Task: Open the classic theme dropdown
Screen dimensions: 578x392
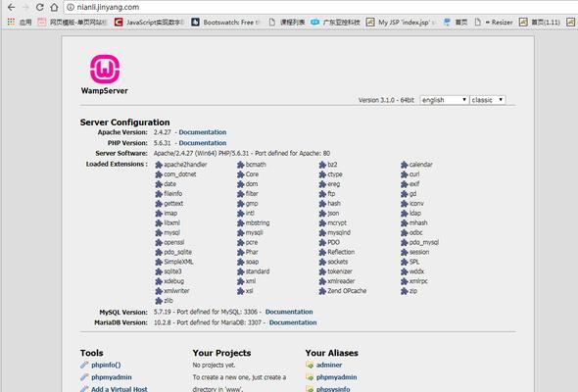Action: (x=487, y=100)
